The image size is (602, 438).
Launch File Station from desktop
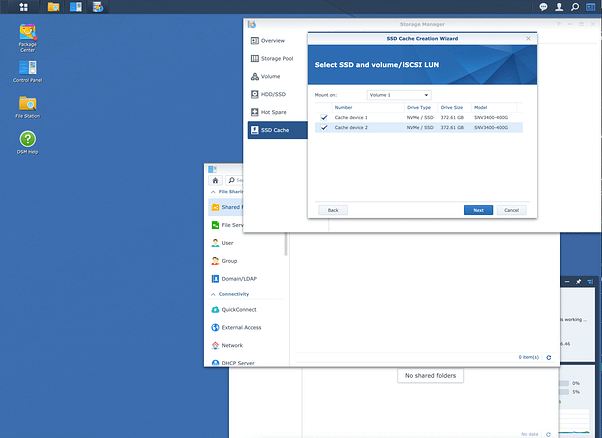[x=28, y=105]
